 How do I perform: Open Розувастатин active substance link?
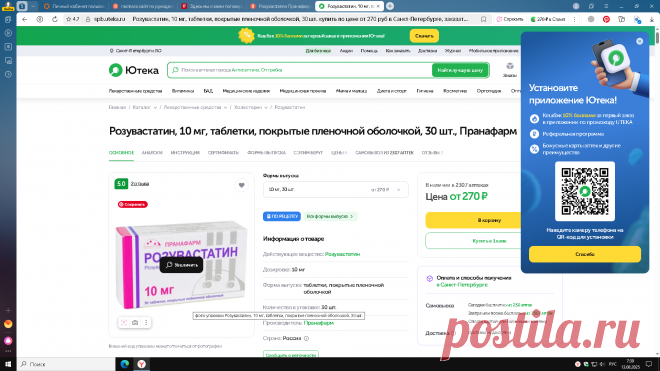(x=342, y=254)
